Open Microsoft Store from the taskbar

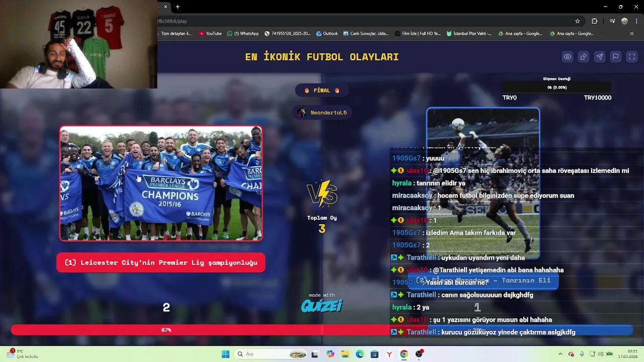coord(374,354)
